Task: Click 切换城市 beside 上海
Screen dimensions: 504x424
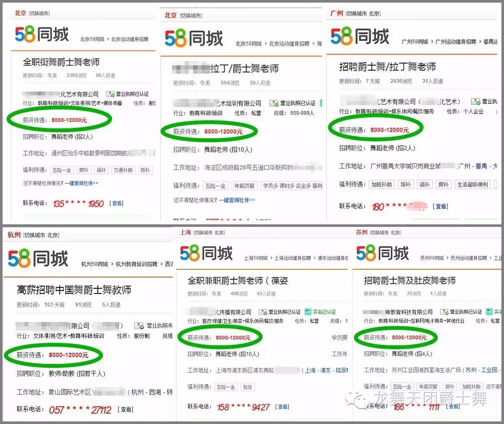Action: (x=204, y=233)
